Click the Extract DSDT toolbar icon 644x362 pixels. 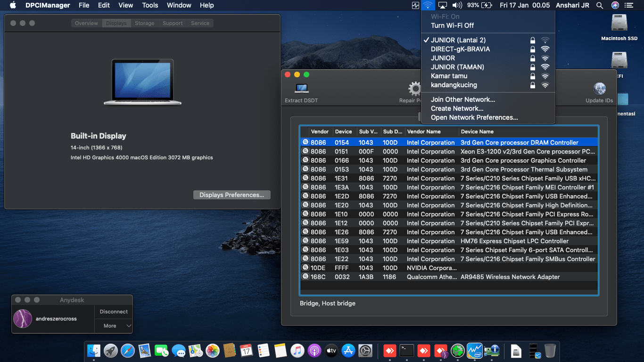tap(301, 89)
